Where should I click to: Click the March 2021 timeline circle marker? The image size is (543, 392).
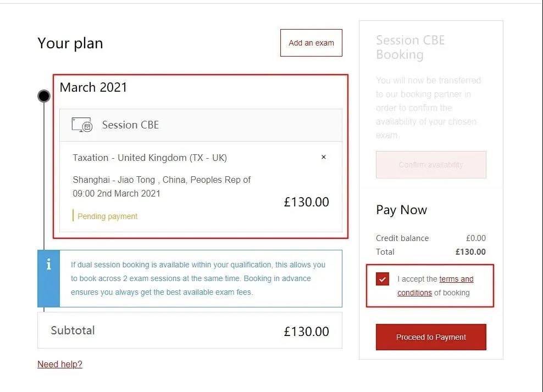point(44,96)
